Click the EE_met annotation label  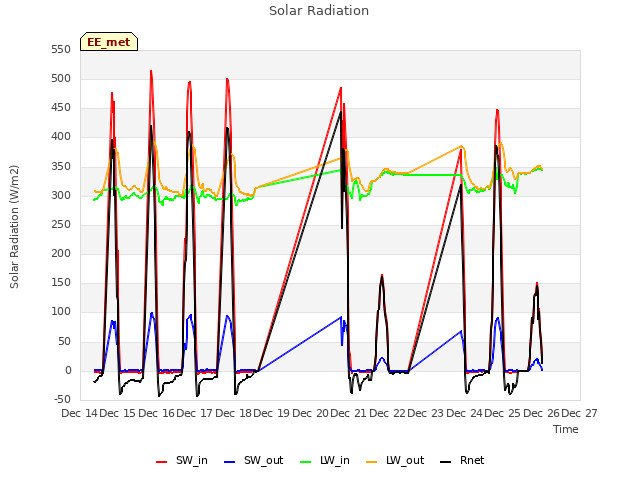pos(109,42)
